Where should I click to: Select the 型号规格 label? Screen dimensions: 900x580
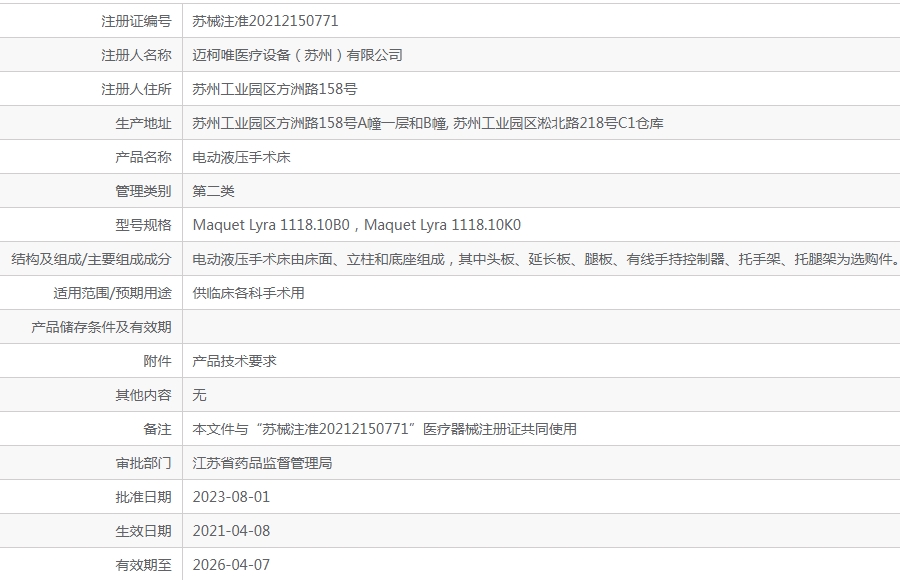143,225
